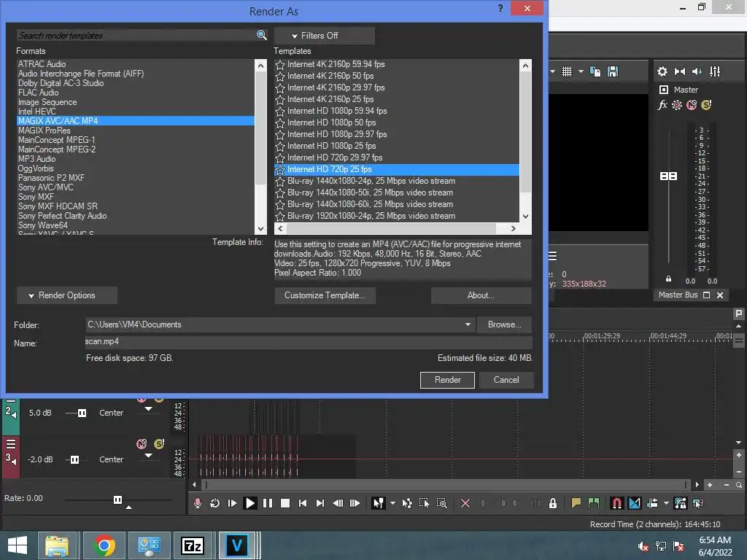Viewport: 747px width, 560px height.
Task: Toggle Mute on audio track 3
Action: click(x=142, y=444)
